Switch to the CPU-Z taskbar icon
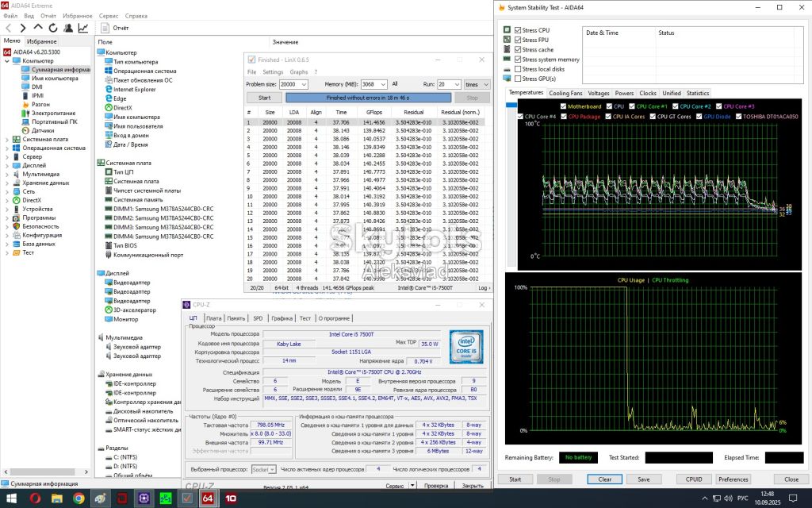 point(144,498)
